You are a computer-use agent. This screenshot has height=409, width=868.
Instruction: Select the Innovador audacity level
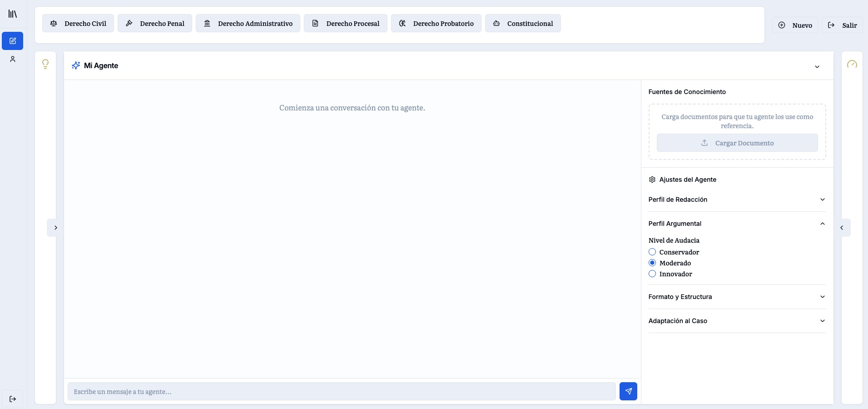pyautogui.click(x=652, y=274)
